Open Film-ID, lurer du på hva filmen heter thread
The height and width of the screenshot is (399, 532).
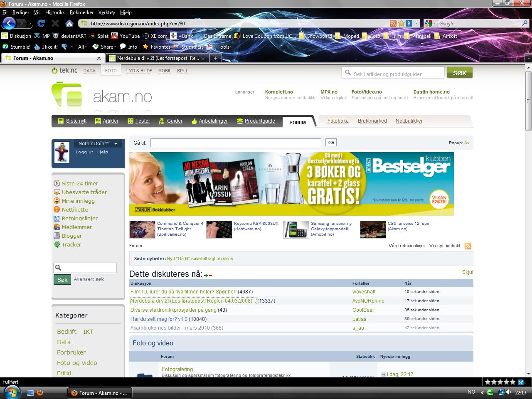point(183,292)
